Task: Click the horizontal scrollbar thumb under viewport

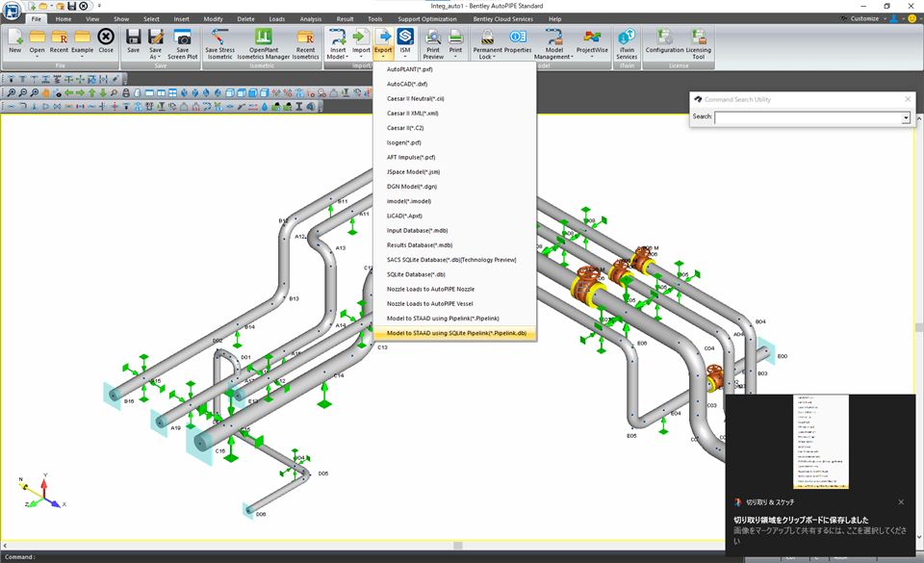Action: [457, 546]
